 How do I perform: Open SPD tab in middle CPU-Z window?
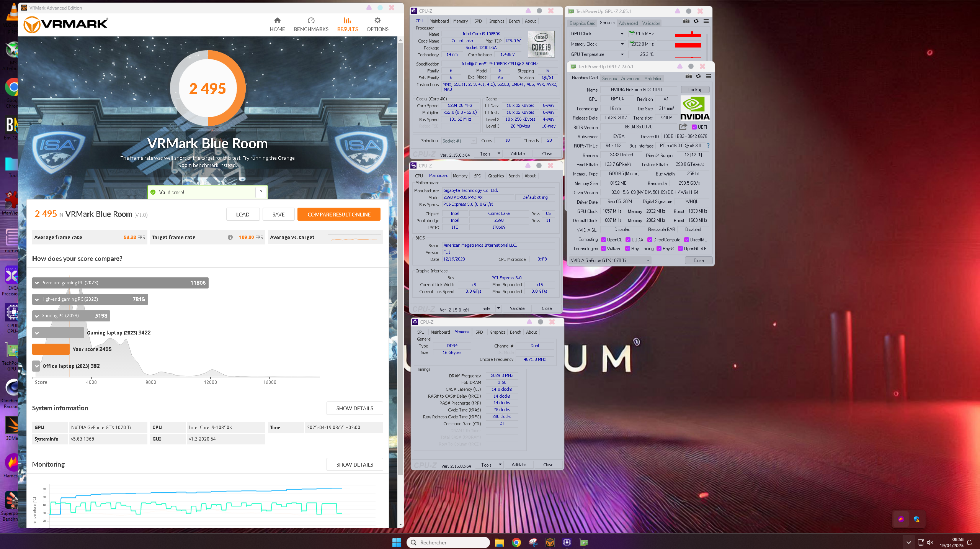477,176
